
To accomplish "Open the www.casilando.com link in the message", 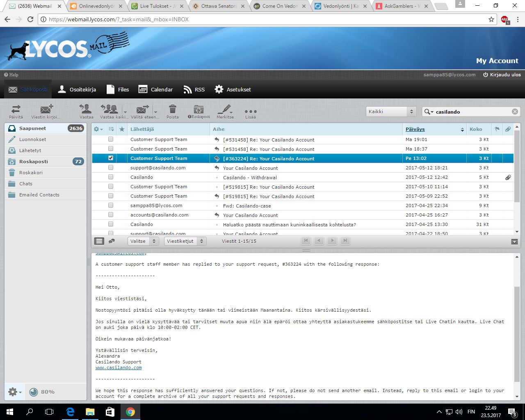I will (x=119, y=368).
